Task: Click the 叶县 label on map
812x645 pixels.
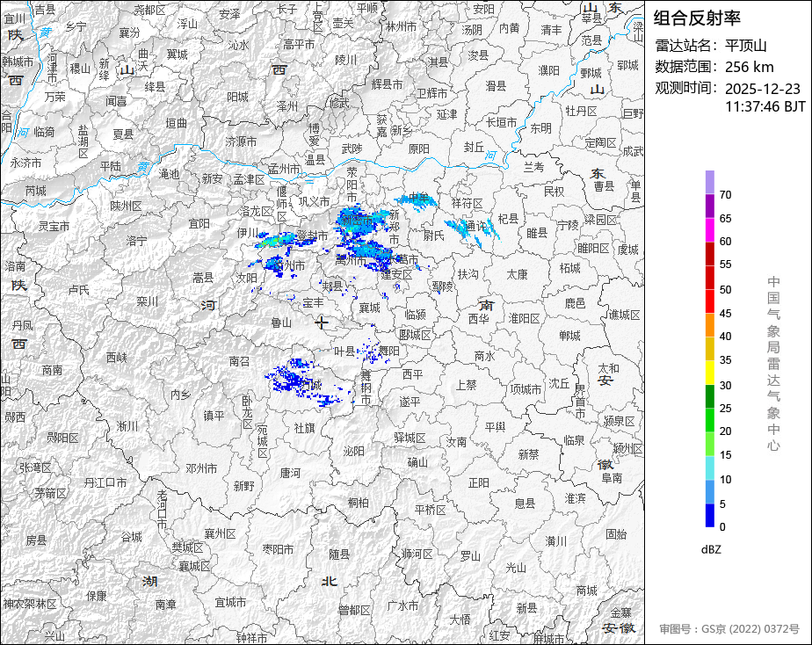Action: [x=344, y=351]
